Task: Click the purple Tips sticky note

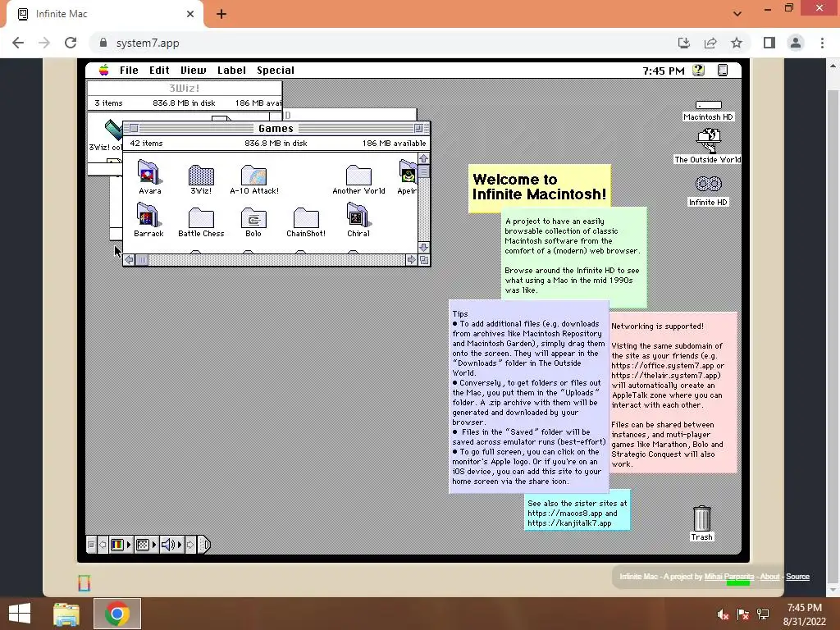Action: (x=529, y=396)
